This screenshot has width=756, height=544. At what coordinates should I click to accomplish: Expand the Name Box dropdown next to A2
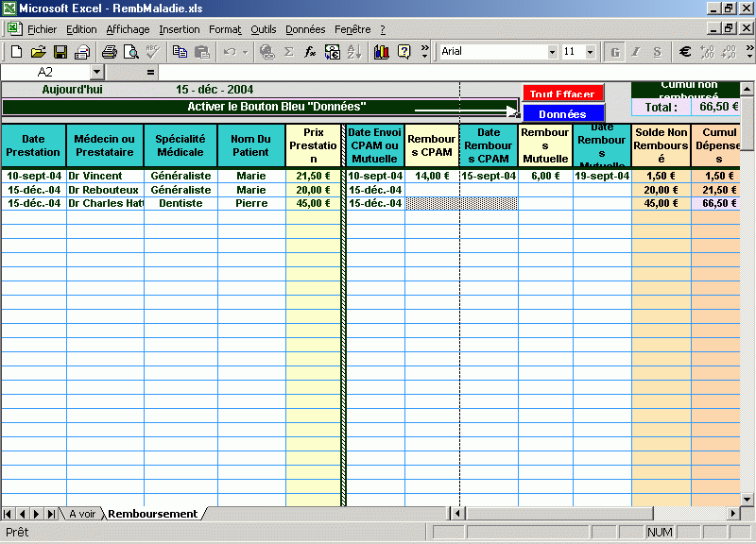(x=97, y=73)
